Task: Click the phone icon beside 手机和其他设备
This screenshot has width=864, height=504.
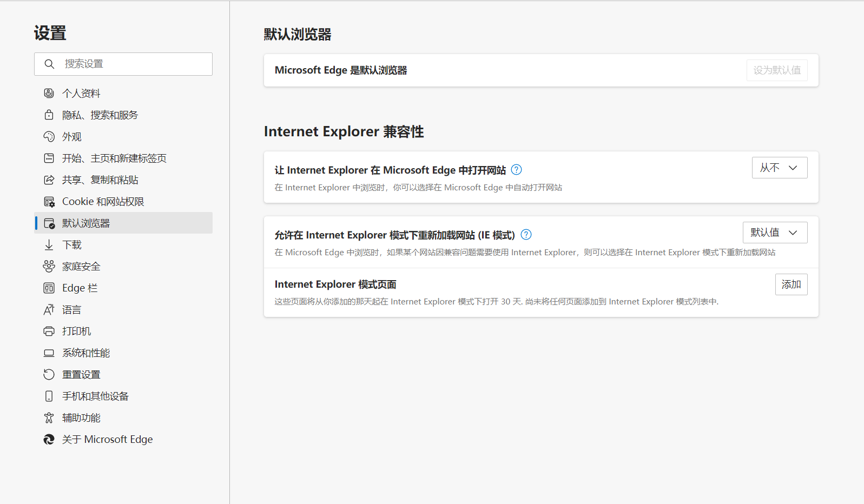Action: pyautogui.click(x=49, y=396)
